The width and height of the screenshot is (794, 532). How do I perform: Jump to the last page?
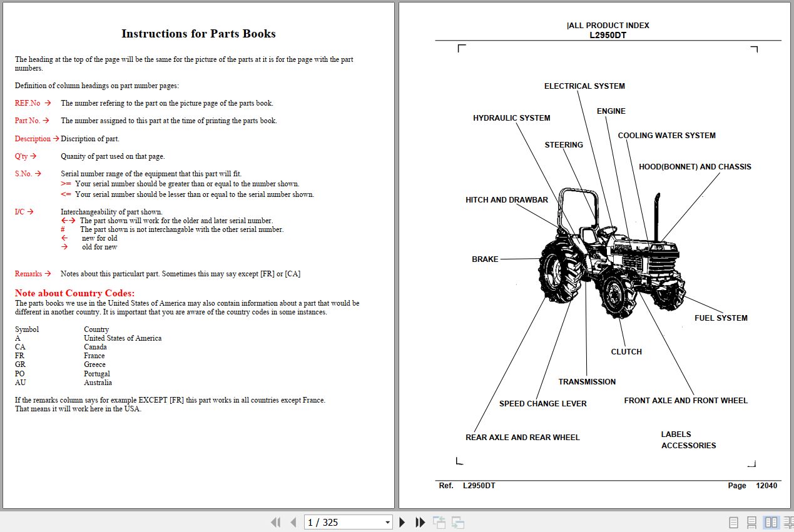(x=420, y=522)
